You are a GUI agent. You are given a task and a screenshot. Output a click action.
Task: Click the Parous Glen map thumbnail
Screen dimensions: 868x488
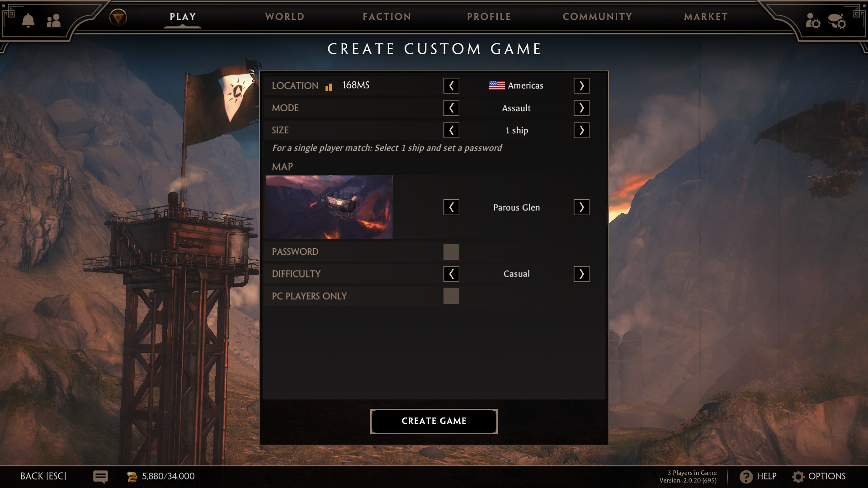coord(329,207)
